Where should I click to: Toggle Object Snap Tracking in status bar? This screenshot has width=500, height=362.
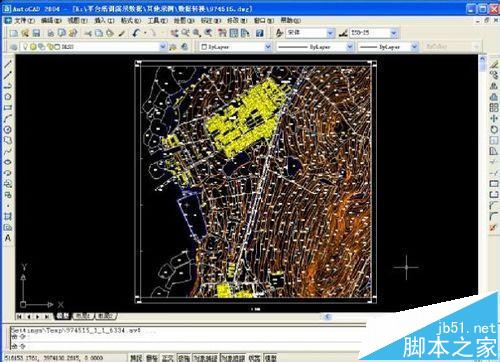tap(233, 358)
